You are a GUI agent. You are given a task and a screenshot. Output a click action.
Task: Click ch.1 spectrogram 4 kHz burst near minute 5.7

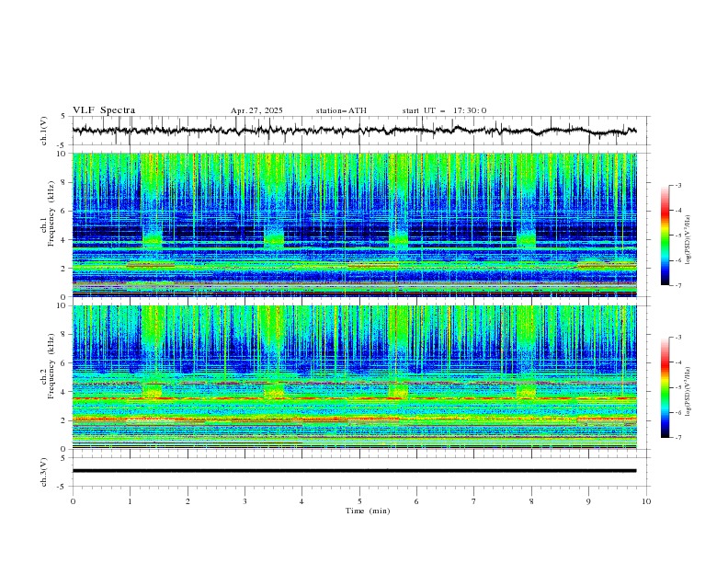pyautogui.click(x=398, y=240)
